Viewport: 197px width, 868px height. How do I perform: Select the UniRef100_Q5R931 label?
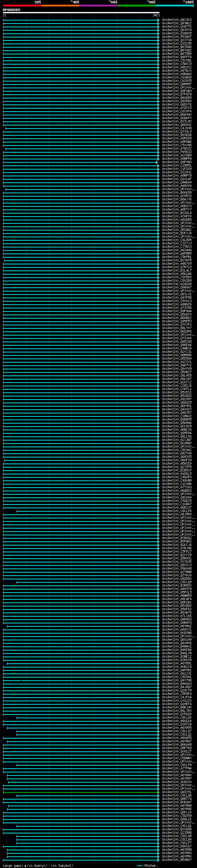[x=177, y=558]
